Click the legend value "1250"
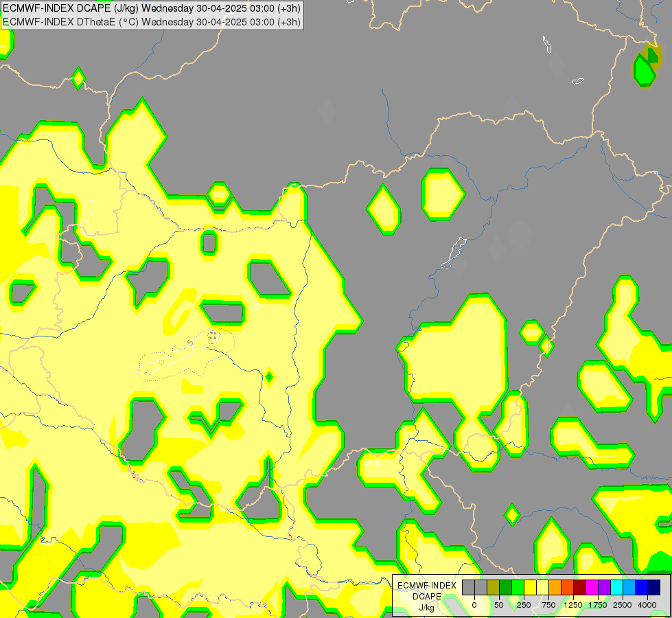Viewport: 672px width, 618px height. point(573,605)
